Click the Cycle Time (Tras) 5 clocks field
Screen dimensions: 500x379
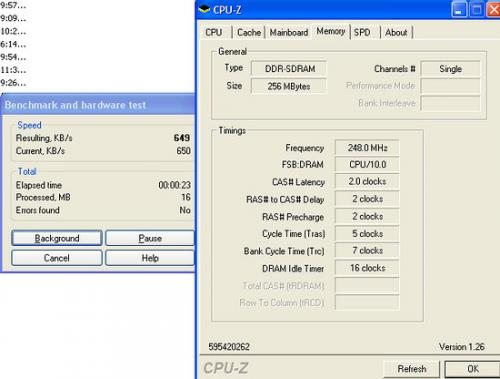367,234
